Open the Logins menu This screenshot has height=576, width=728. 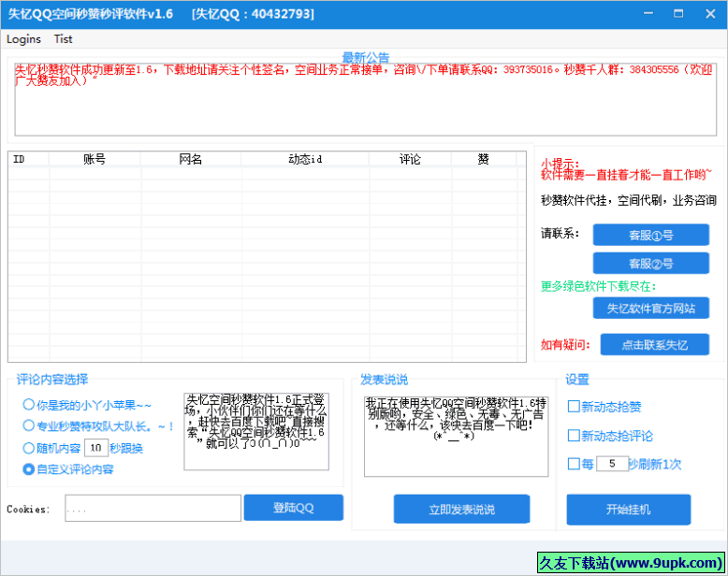[x=23, y=39]
